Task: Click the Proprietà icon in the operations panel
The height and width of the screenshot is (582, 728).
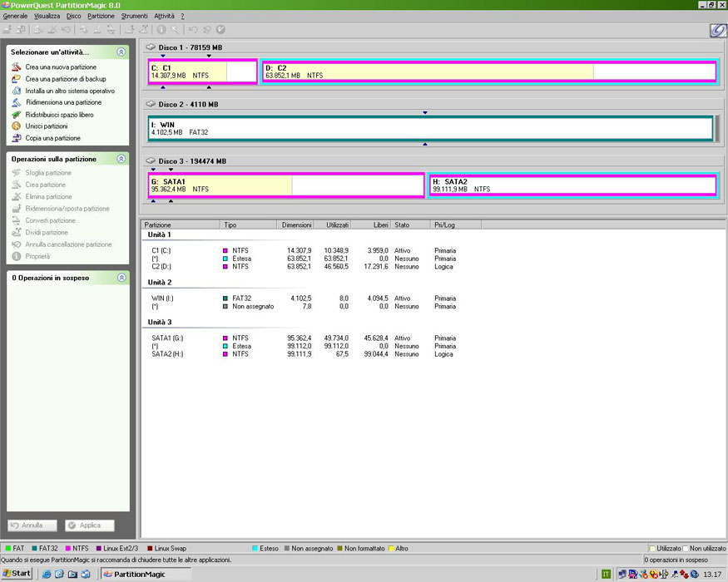Action: (x=17, y=256)
